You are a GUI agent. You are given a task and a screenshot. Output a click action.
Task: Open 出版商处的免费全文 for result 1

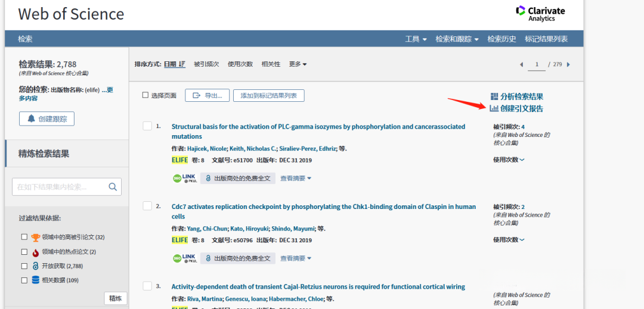(238, 178)
